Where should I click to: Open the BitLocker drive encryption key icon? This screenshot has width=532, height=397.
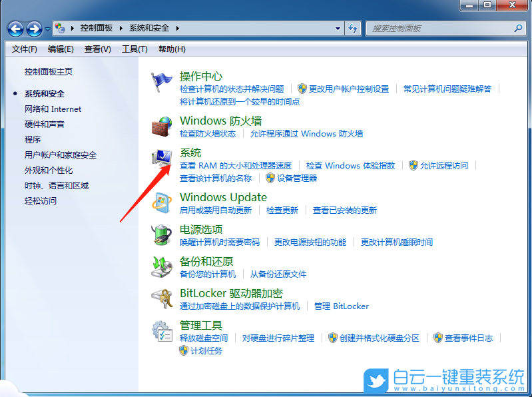[162, 298]
